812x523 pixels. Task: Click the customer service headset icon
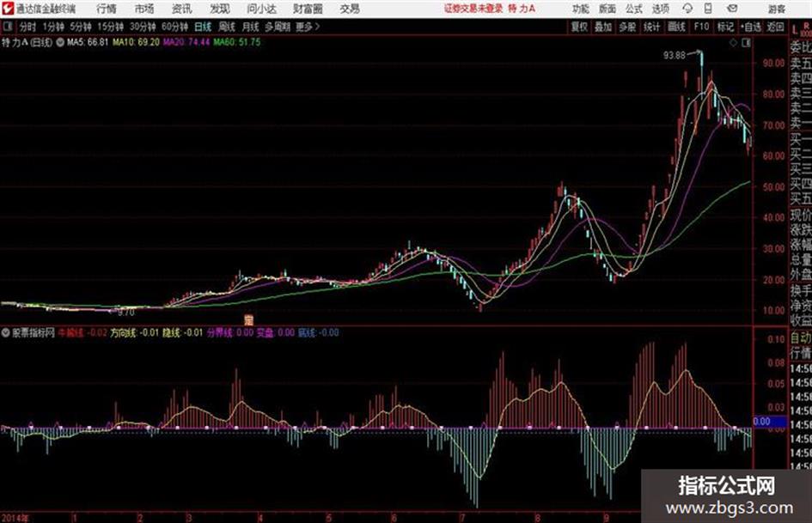click(687, 9)
